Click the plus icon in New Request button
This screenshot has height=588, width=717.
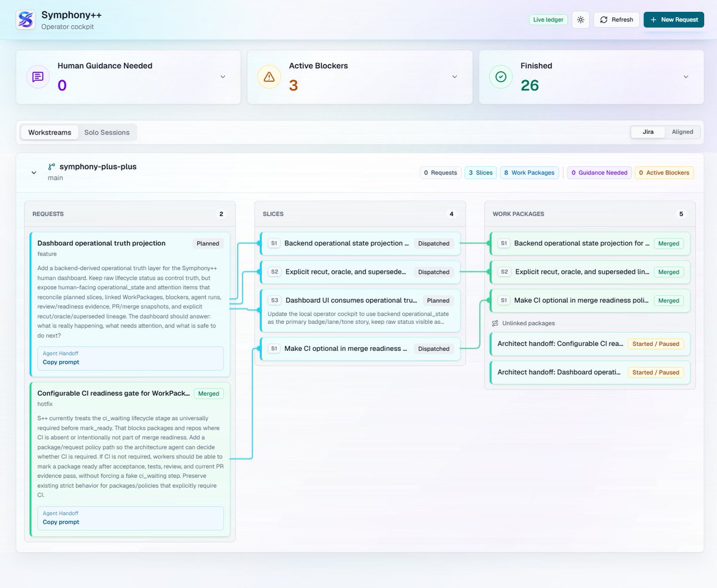click(x=654, y=20)
